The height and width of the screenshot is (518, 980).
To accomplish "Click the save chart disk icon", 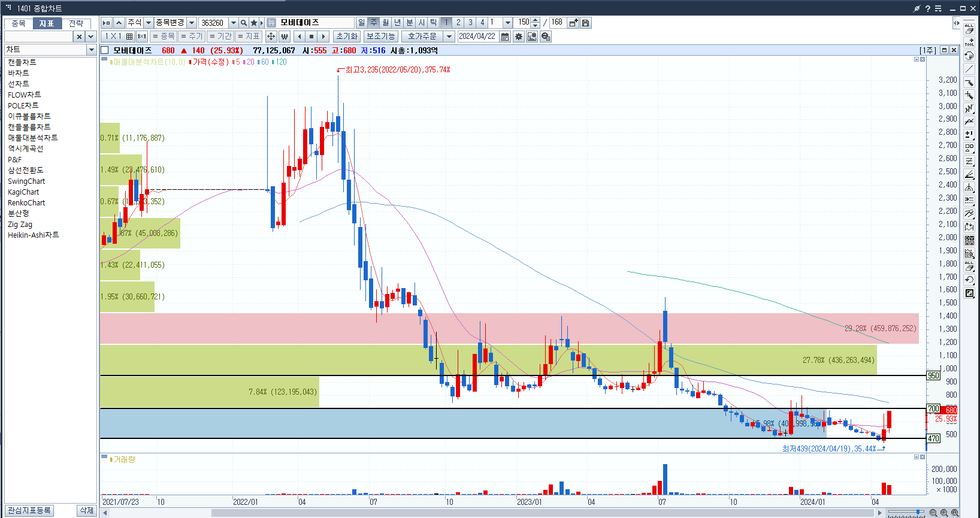I will pos(586,23).
